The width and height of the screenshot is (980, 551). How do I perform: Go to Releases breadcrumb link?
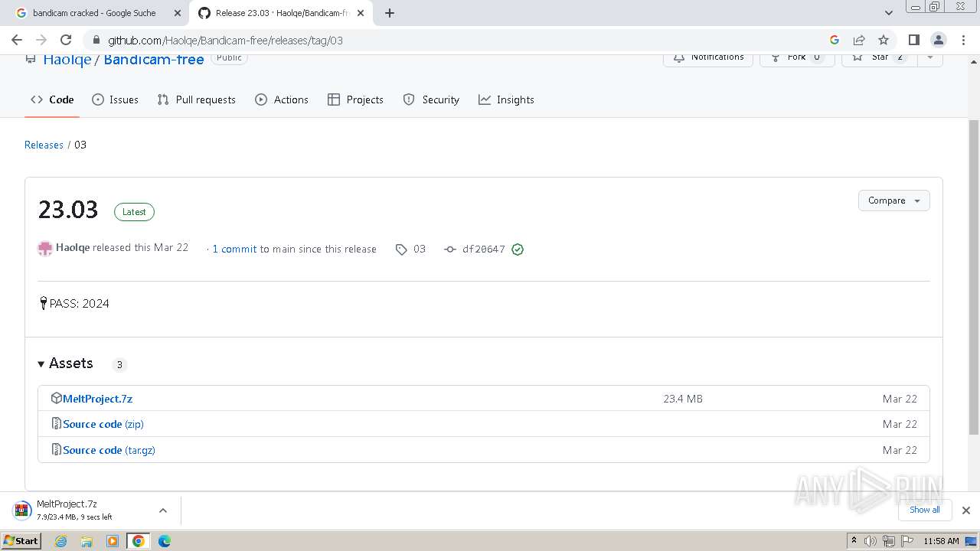44,145
